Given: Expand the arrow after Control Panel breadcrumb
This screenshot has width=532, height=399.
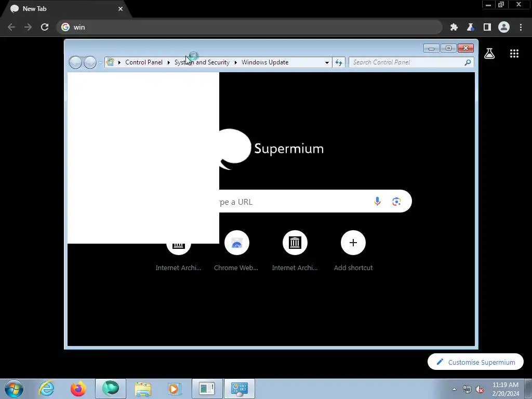Looking at the screenshot, I should (169, 62).
